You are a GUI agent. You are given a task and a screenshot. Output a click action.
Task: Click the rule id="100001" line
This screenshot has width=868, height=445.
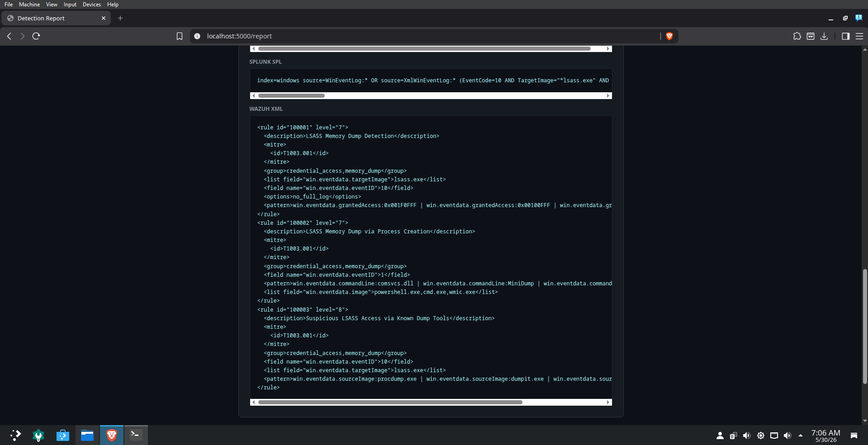pos(303,128)
